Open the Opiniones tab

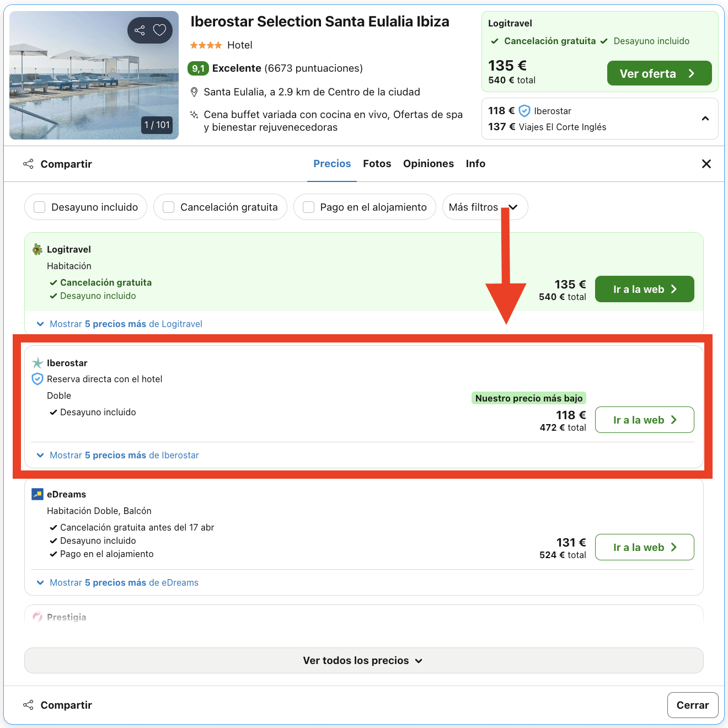point(428,164)
